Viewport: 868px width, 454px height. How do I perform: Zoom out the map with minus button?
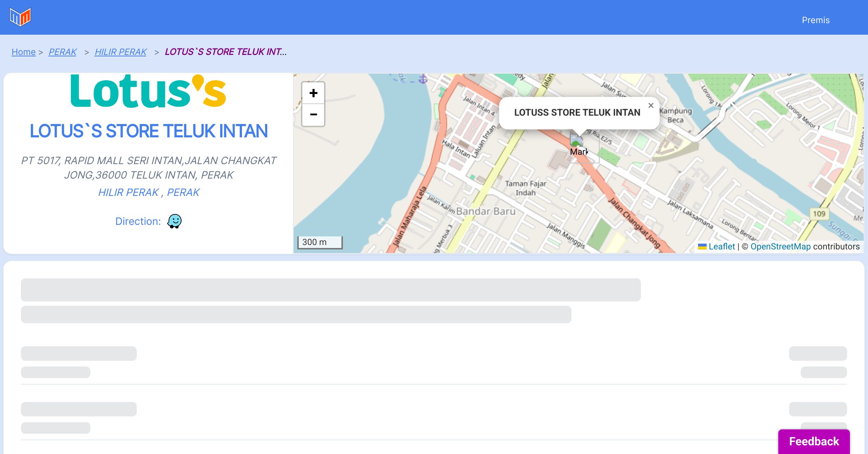(313, 115)
